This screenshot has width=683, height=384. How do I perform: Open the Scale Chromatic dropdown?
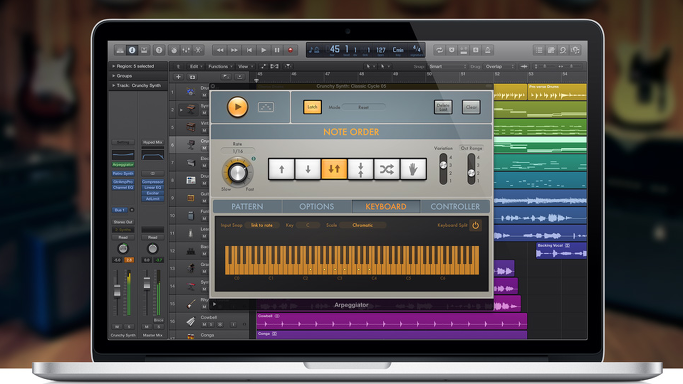click(362, 225)
